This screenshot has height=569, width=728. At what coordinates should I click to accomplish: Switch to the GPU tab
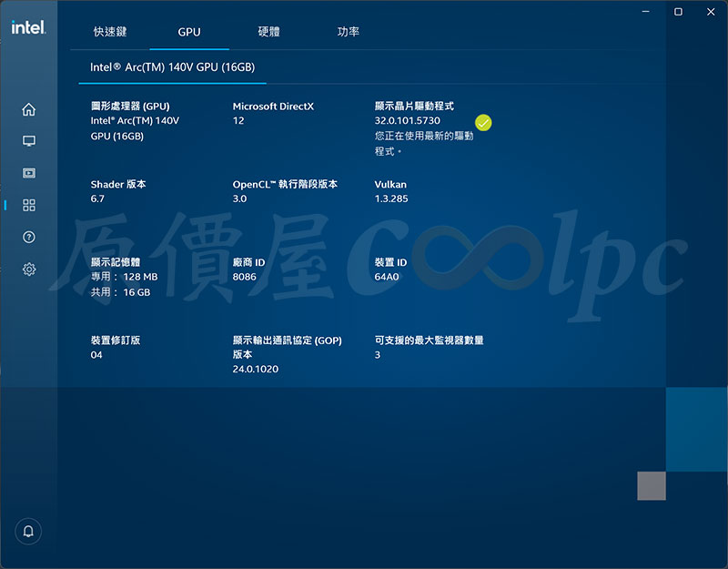coord(189,32)
